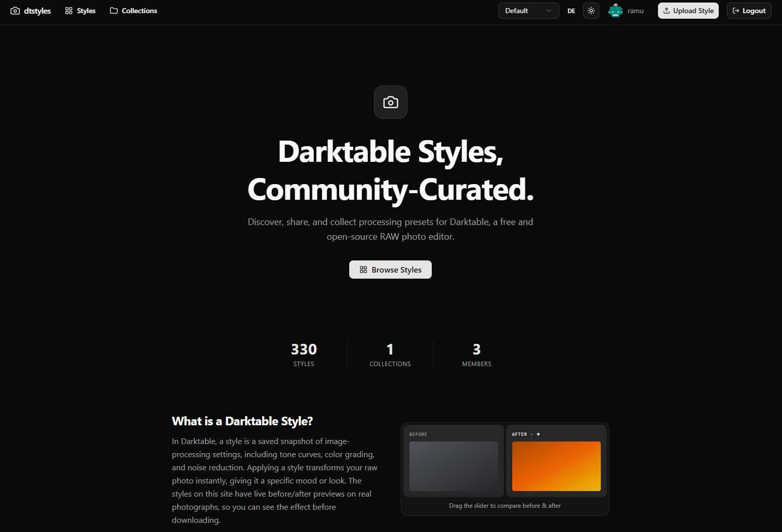
Task: Click the Before preview image
Action: click(454, 466)
